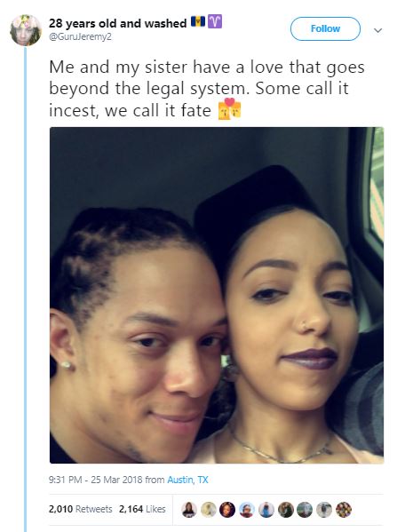Open the @GuruJeremy2 profile avatar
This screenshot has width=405, height=532.
click(26, 30)
